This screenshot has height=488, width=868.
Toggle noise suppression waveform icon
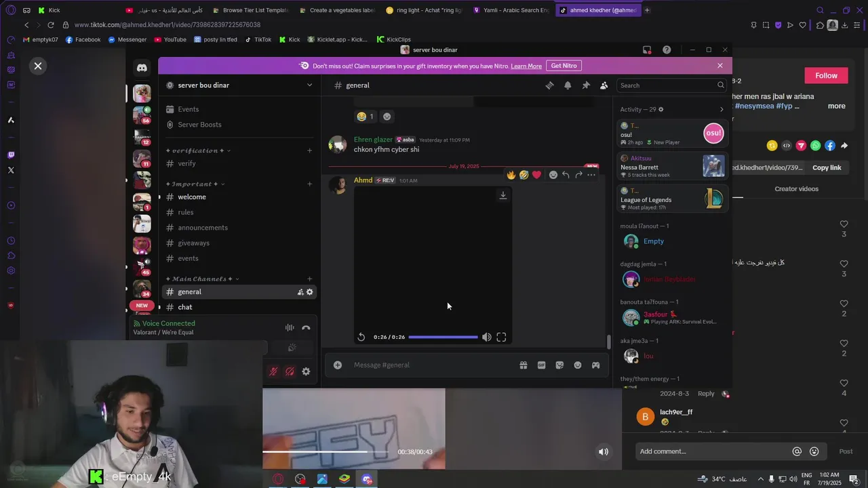click(x=290, y=327)
